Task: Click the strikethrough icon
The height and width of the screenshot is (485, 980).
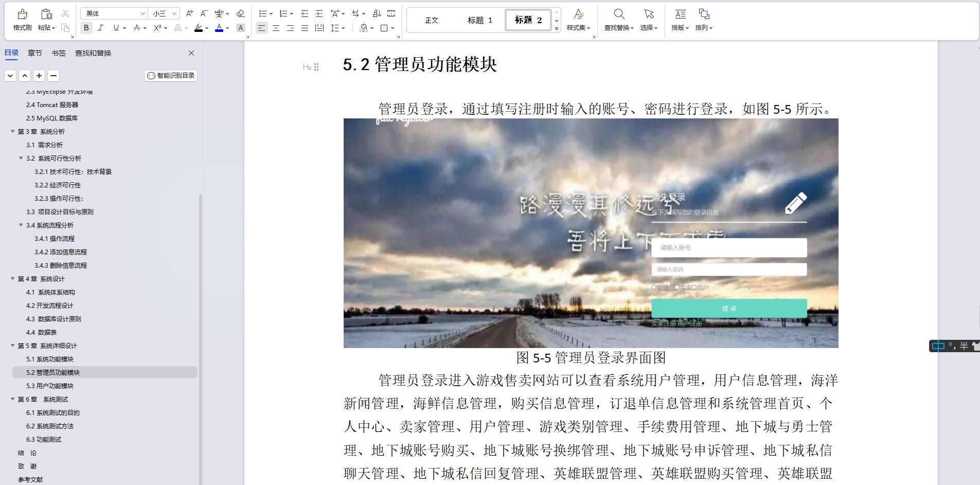Action: coord(137,28)
